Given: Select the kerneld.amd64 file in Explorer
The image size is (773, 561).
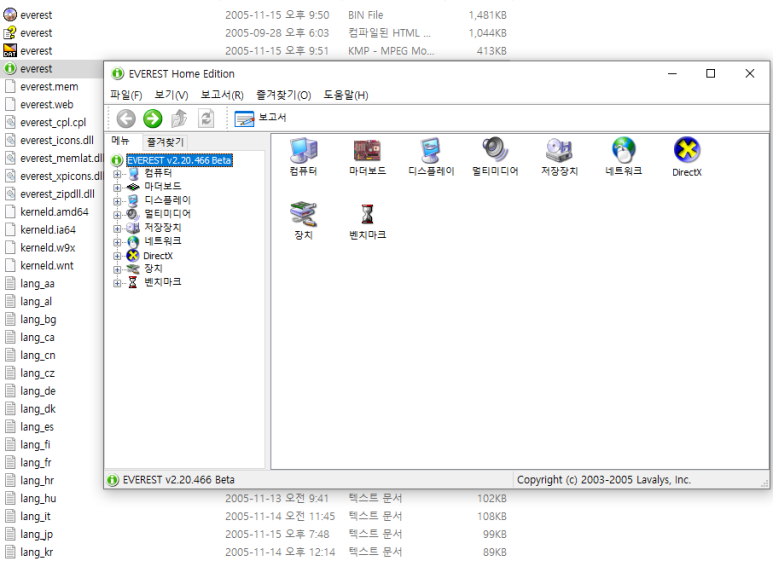Looking at the screenshot, I should 54,212.
